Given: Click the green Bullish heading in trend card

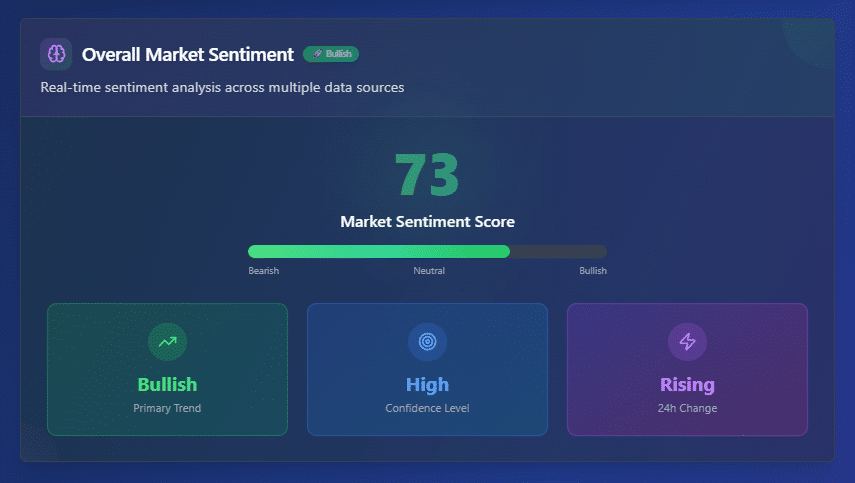Looking at the screenshot, I should [167, 385].
